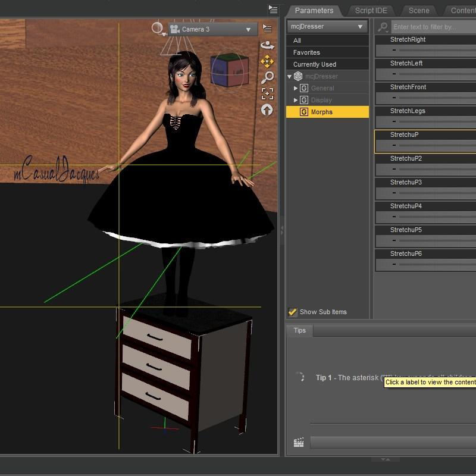Select the zoom magnifier view tool
476x476 pixels.
(x=267, y=77)
